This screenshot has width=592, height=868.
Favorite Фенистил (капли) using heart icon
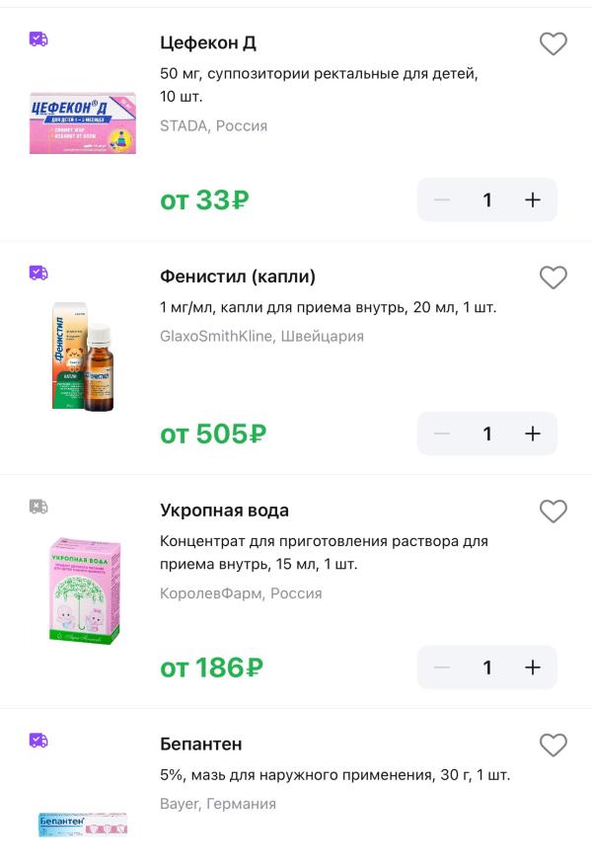553,278
